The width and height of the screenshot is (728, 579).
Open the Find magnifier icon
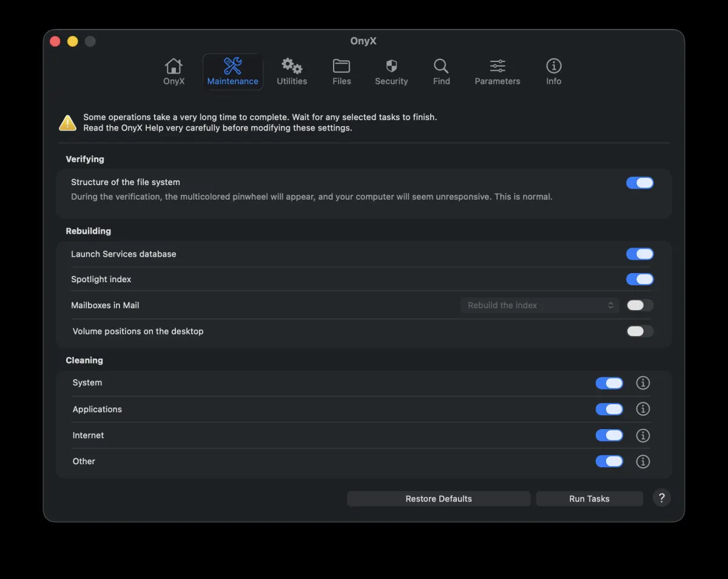(x=442, y=72)
